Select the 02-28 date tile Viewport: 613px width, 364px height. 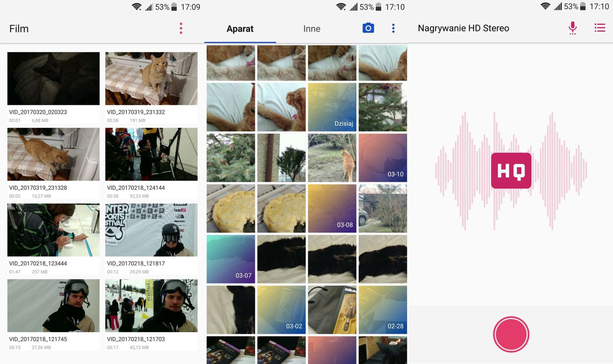[x=383, y=310]
